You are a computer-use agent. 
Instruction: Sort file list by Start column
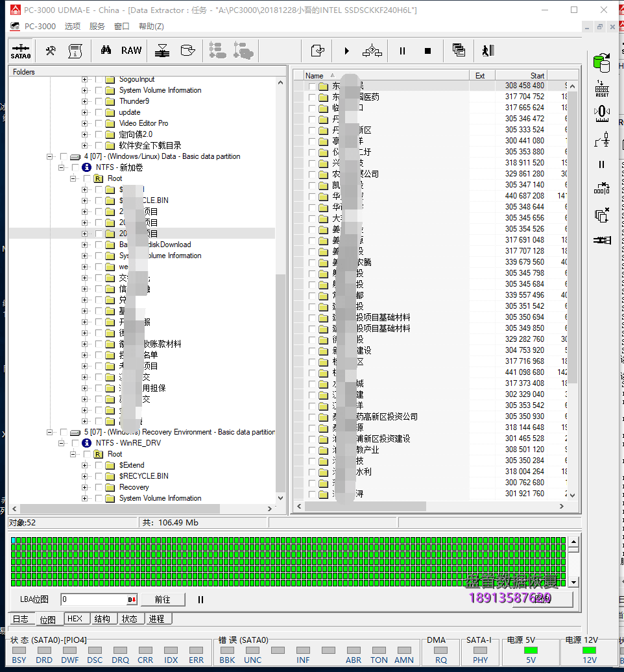click(521, 75)
